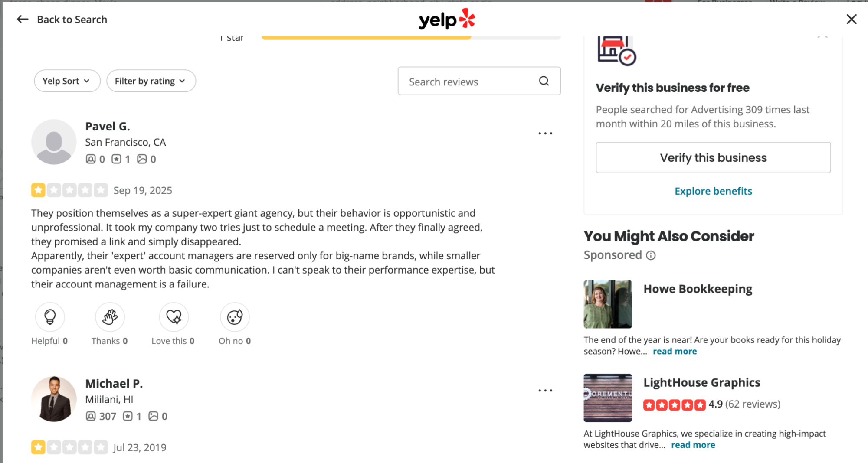
Task: Open the Filter by rating dropdown
Action: [x=151, y=81]
